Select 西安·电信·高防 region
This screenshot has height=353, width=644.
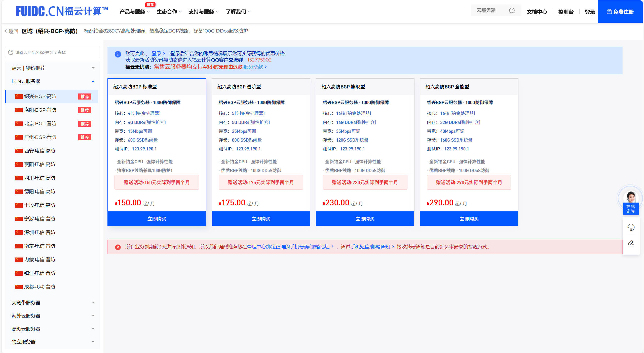[x=40, y=151]
